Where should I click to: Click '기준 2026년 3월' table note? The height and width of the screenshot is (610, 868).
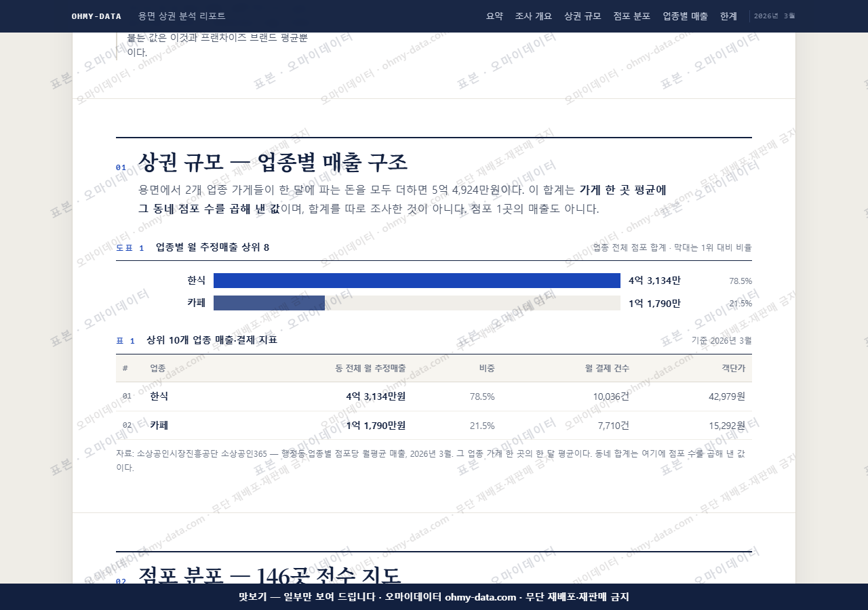722,340
